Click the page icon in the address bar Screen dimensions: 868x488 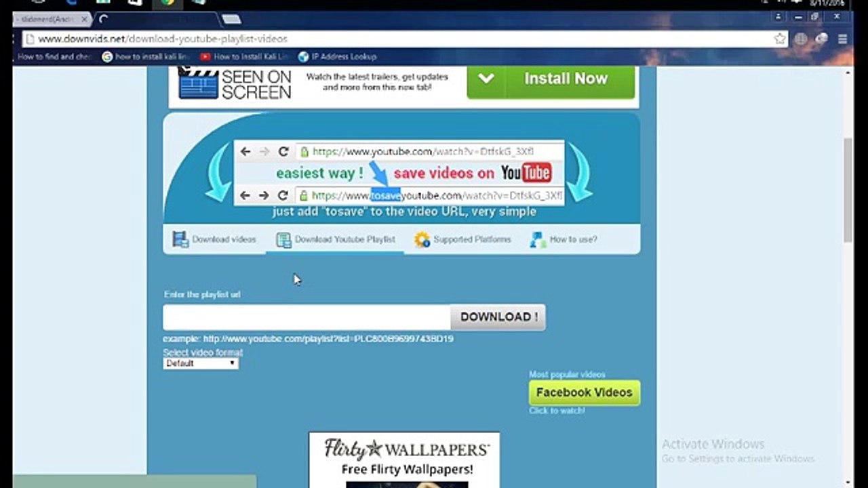(x=30, y=39)
